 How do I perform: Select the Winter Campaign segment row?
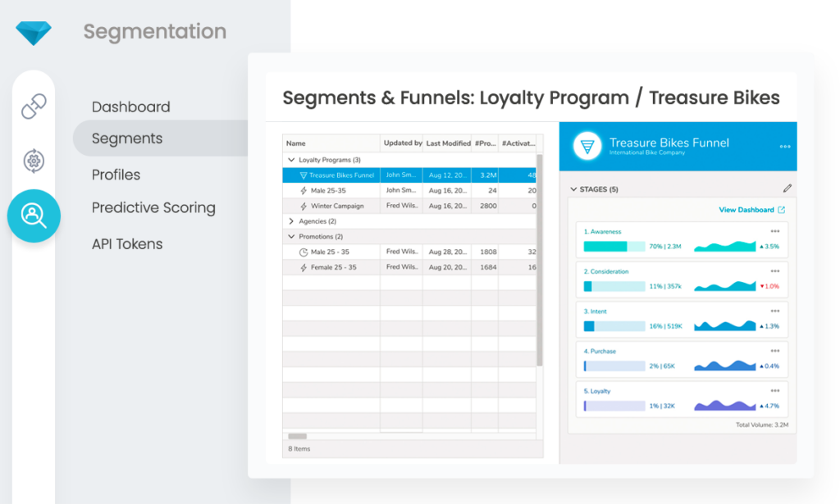click(336, 206)
